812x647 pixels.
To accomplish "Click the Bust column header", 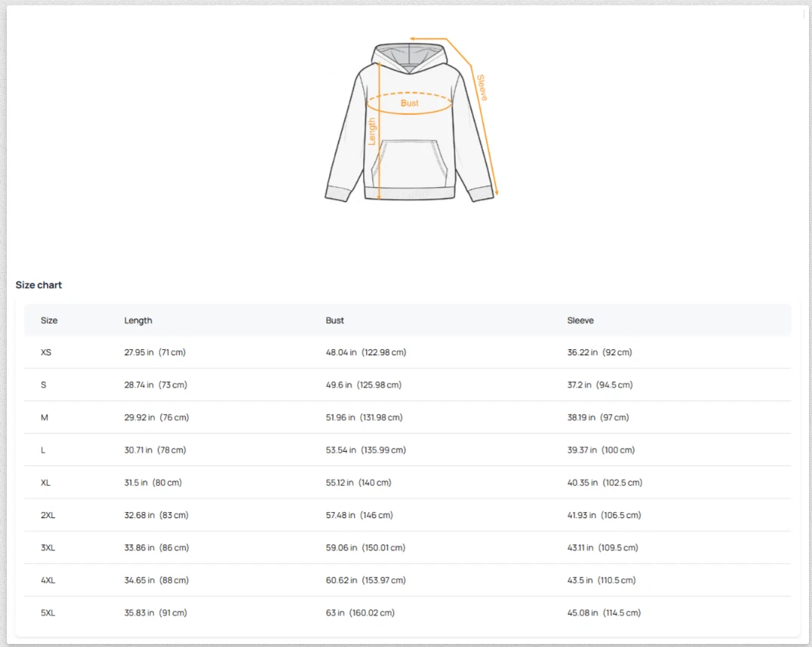I will pos(334,320).
